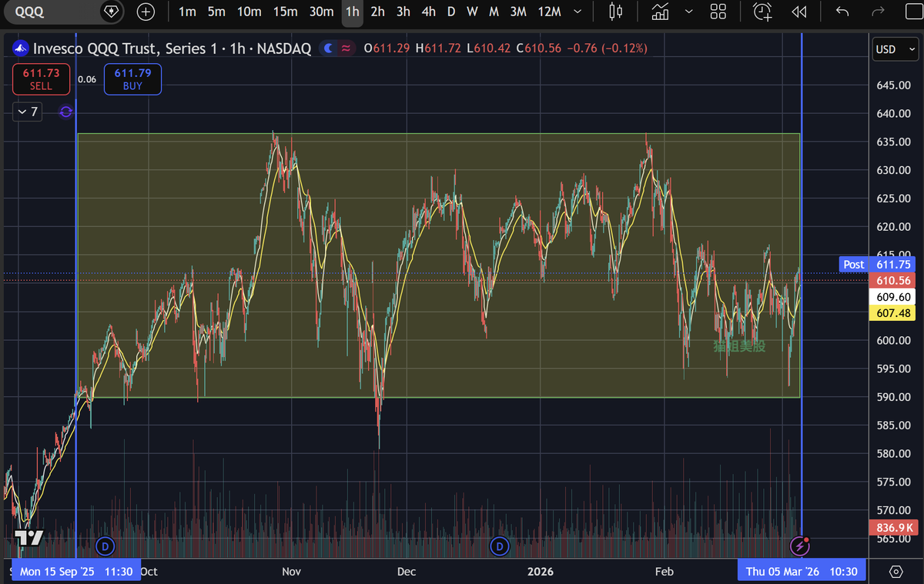Expand the 7 indicators legend chevron
924x584 pixels.
(x=27, y=112)
